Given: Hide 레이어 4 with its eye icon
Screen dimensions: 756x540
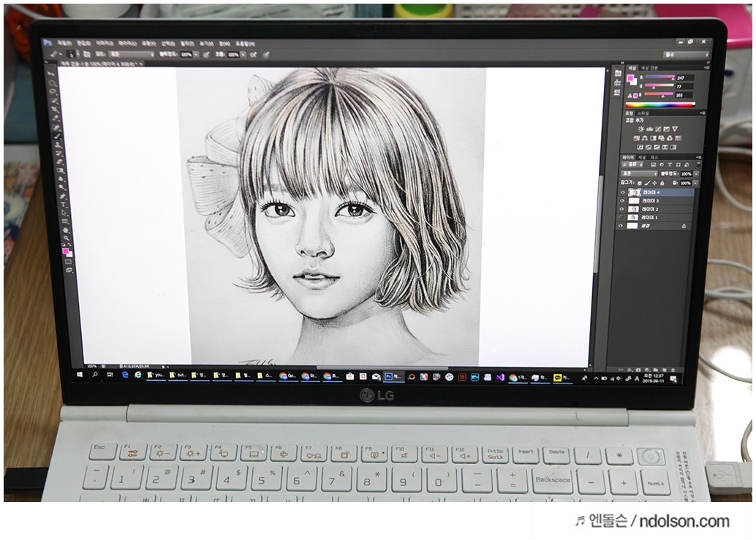Looking at the screenshot, I should coord(622,191).
